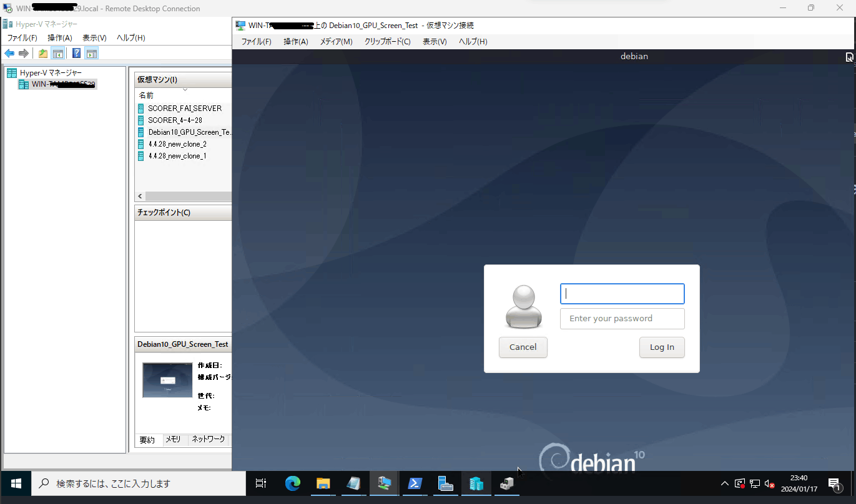Image resolution: width=856 pixels, height=504 pixels.
Task: Click the debian hostname label in top bar
Action: point(634,56)
